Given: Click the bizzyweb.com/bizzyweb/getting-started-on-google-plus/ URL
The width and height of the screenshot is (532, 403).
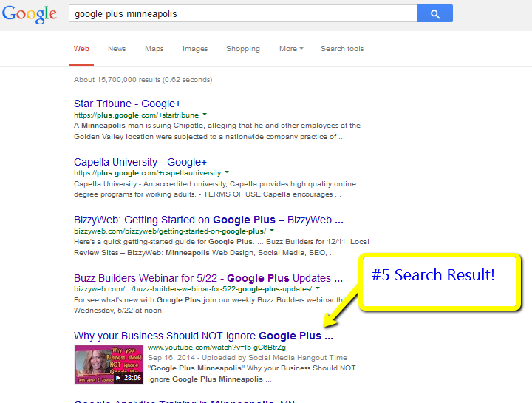Looking at the screenshot, I should pos(170,231).
